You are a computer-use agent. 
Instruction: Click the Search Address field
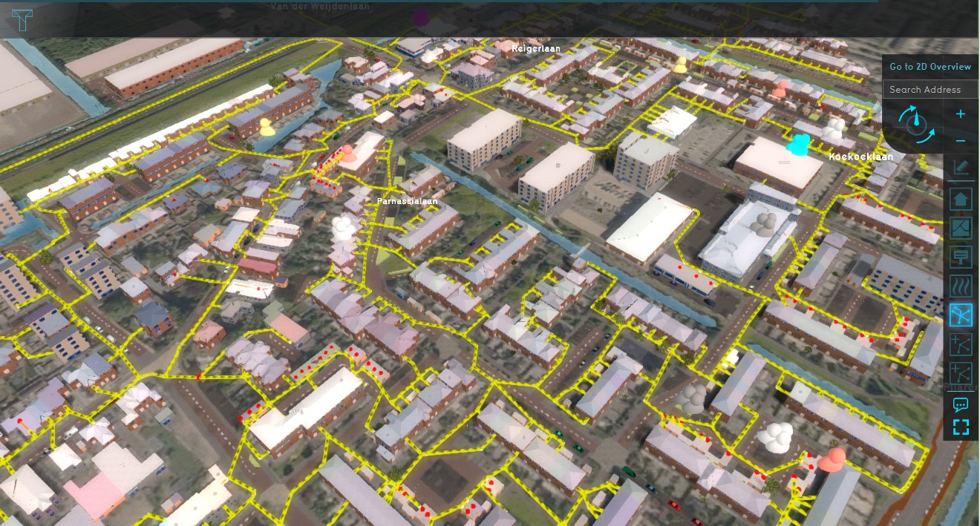click(930, 90)
